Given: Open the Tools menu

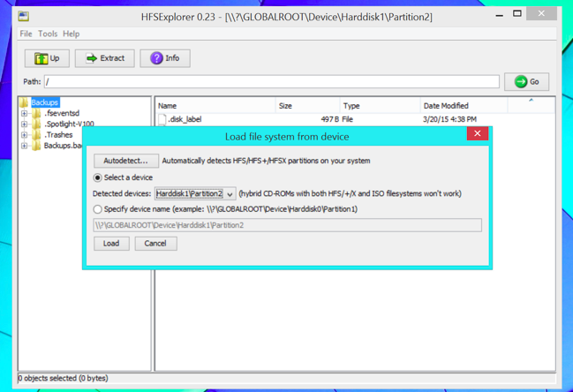Looking at the screenshot, I should 48,34.
